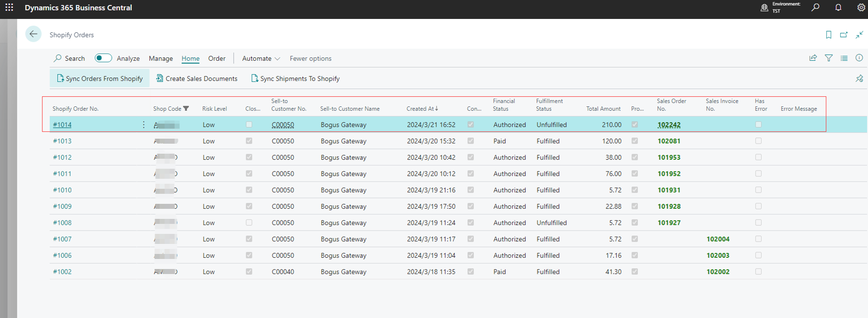Toggle Closed checkbox for order #1008
This screenshot has height=318, width=868.
tap(249, 223)
